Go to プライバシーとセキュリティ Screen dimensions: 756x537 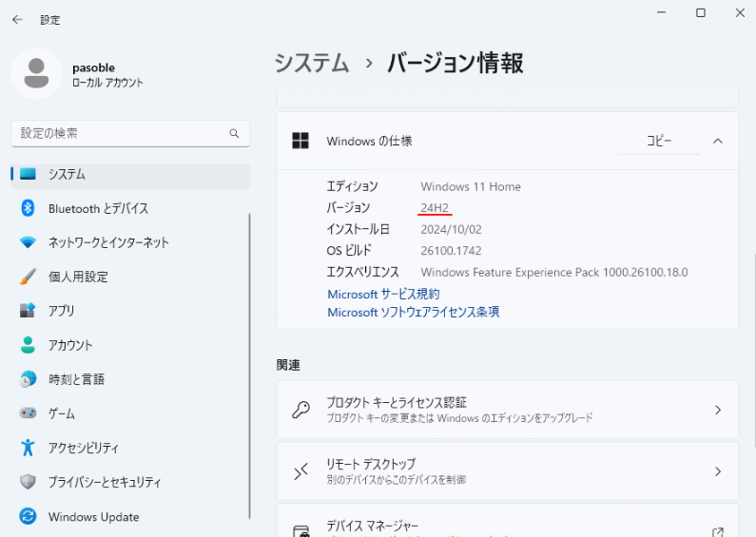(105, 482)
